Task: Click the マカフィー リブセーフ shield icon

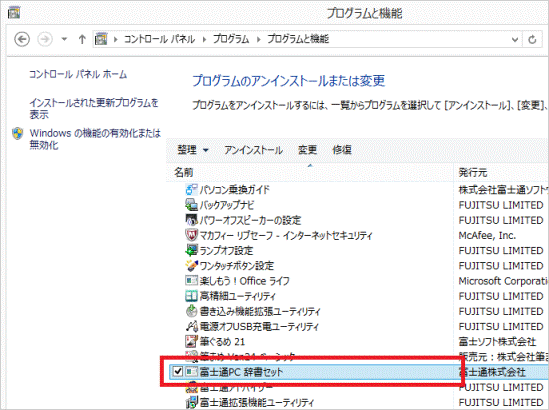Action: (191, 235)
